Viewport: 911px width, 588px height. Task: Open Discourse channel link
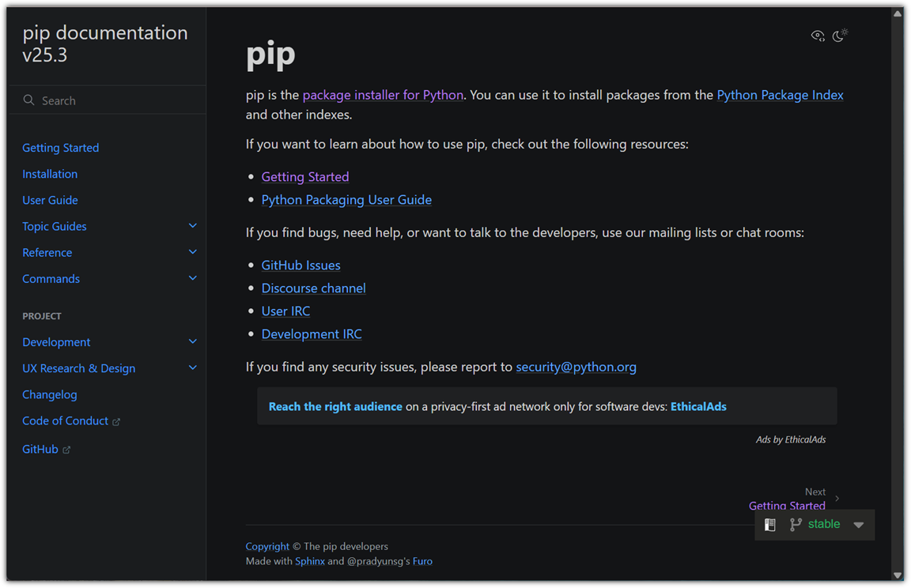313,288
